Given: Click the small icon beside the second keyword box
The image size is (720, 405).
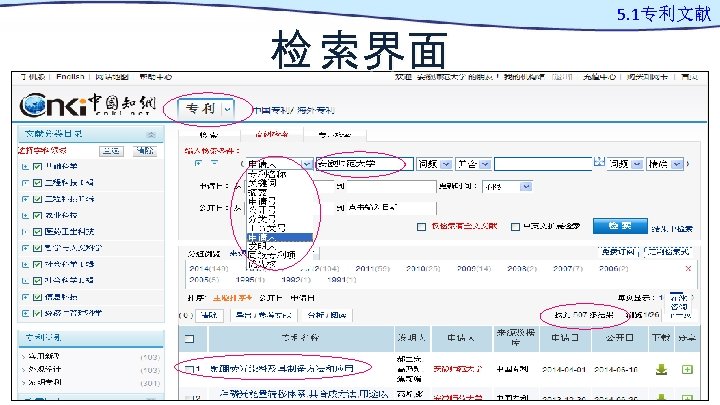Looking at the screenshot, I should point(599,162).
